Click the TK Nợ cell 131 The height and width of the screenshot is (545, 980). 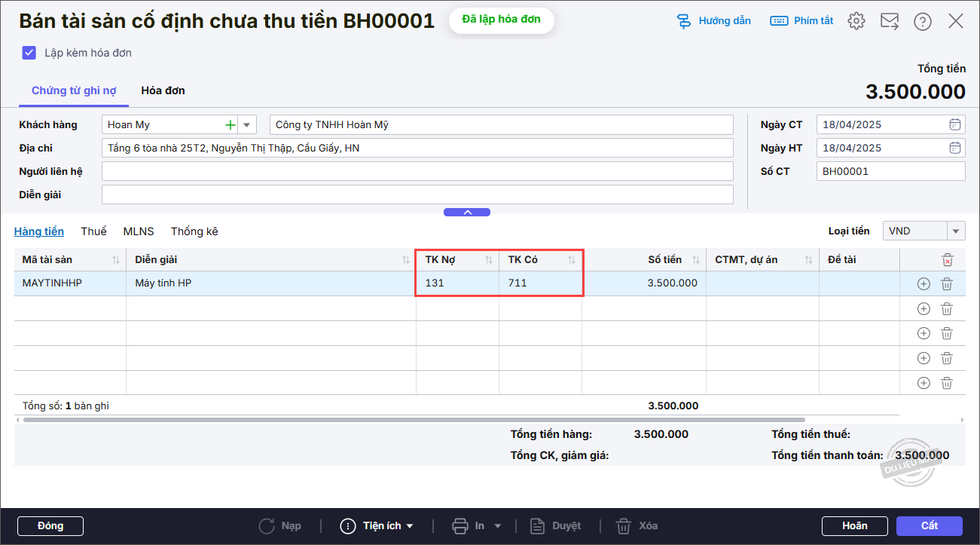(x=457, y=283)
